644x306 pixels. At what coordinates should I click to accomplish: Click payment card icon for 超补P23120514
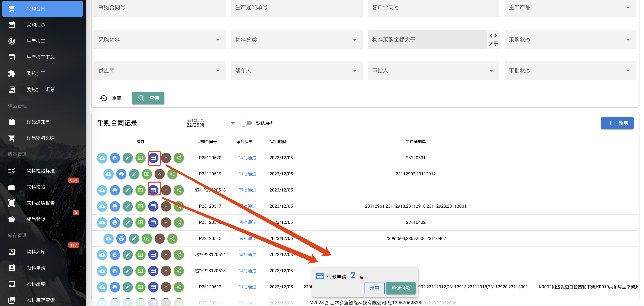tap(153, 255)
